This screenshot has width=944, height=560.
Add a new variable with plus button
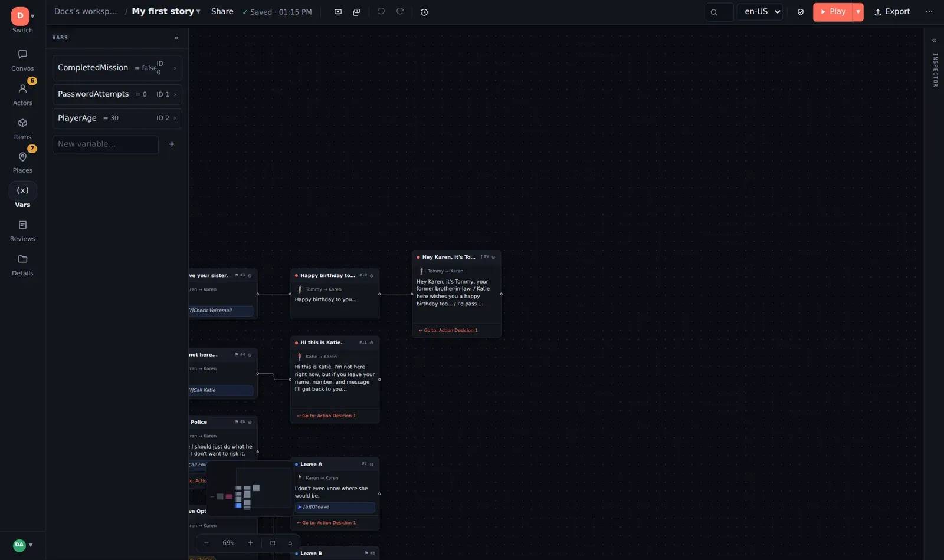[172, 144]
